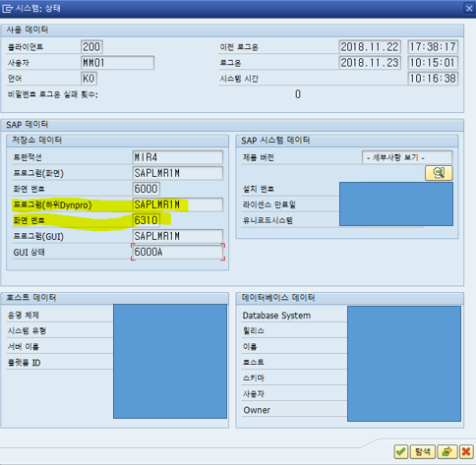Select 프로그램(하위Dynpro) field SAPLMR1M
Image resolution: width=476 pixels, height=465 pixels.
click(178, 204)
